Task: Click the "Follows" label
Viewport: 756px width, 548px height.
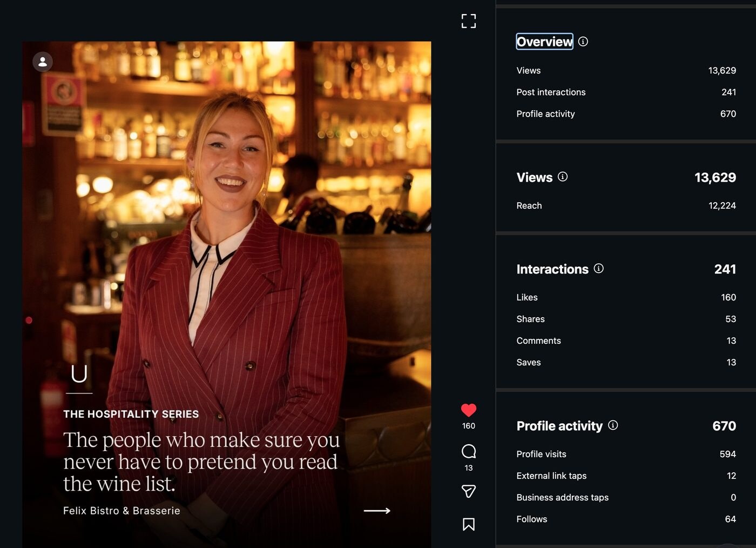Action: click(x=532, y=519)
